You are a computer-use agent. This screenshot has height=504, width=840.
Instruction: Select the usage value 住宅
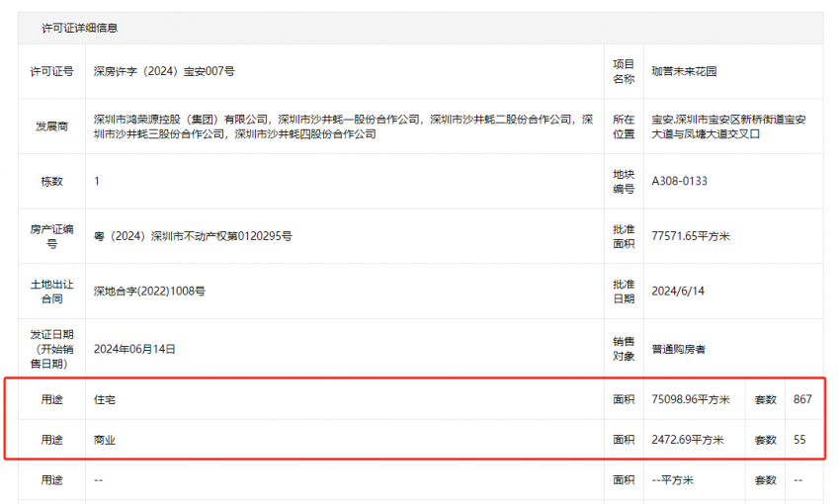105,399
